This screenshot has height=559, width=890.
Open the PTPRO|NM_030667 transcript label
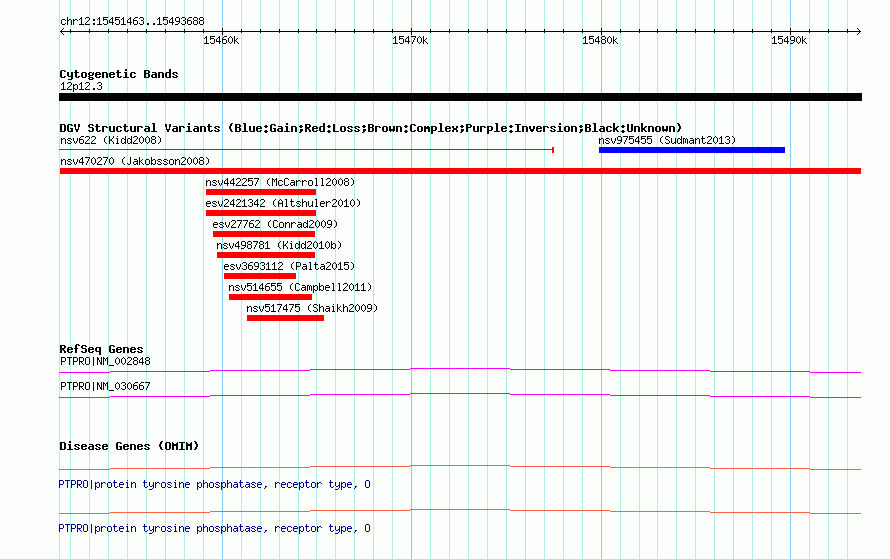point(105,386)
